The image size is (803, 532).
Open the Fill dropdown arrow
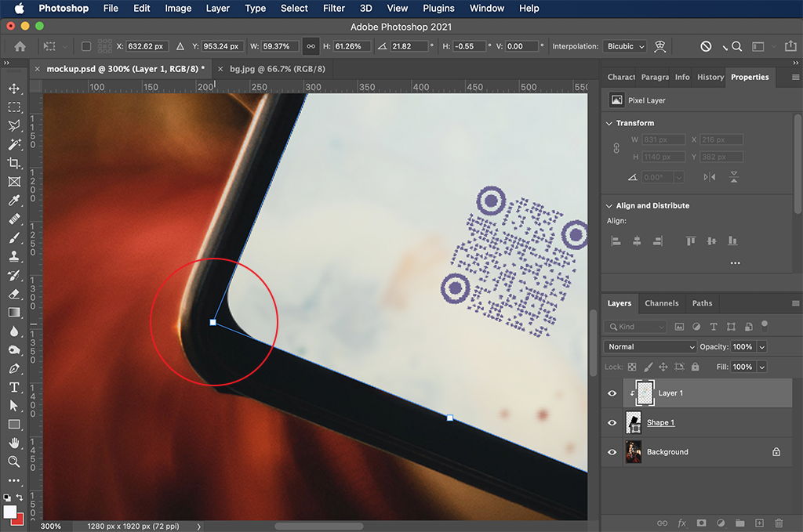click(762, 367)
